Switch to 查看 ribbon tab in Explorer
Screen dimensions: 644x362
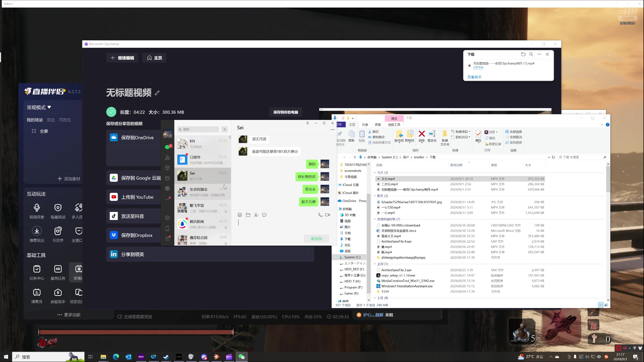coord(378,125)
